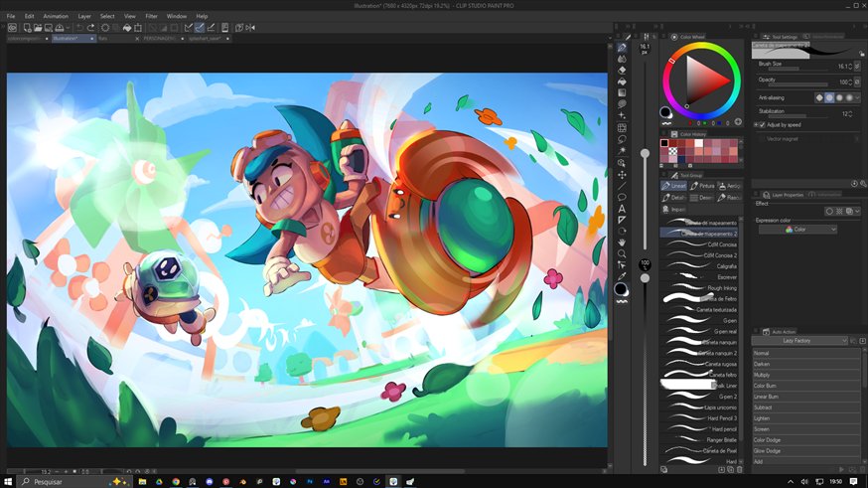
Task: Click the Stabilization stepper arrows
Action: 851,114
